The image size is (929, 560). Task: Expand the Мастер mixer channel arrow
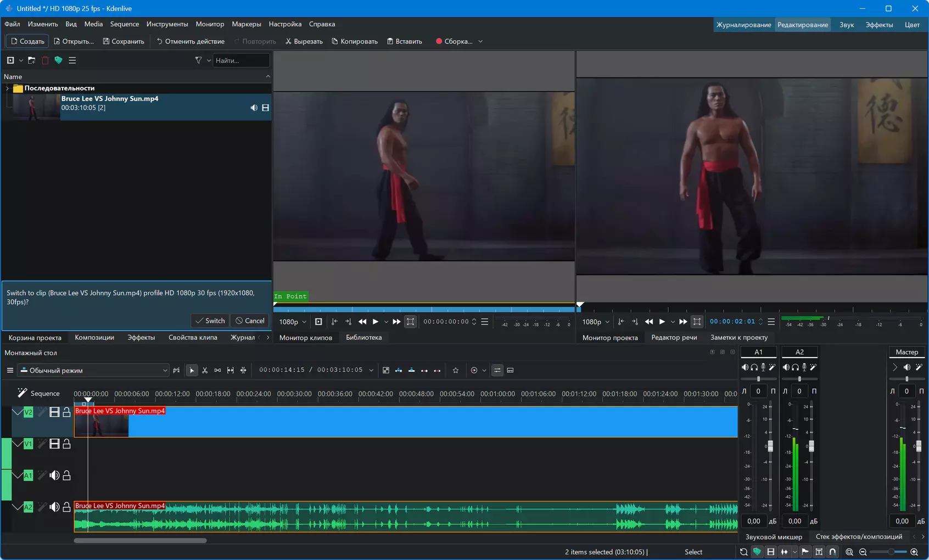tap(895, 367)
